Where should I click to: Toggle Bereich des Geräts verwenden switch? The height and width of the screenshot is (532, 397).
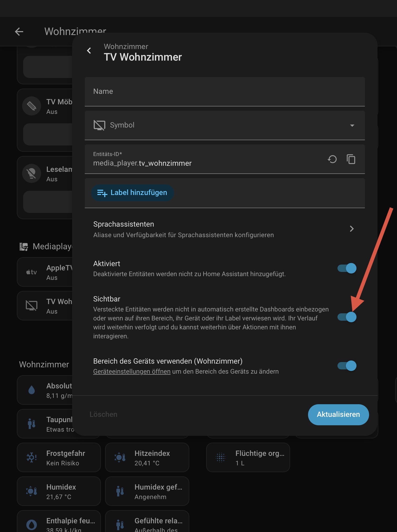pyautogui.click(x=347, y=366)
